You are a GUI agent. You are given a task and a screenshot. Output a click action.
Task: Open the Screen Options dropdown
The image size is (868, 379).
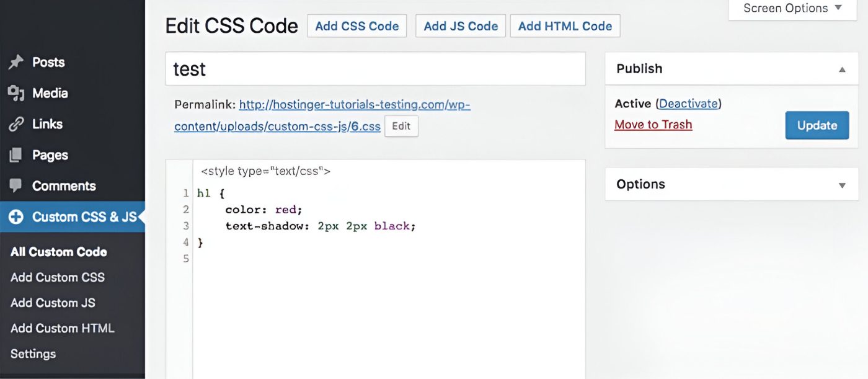coord(792,8)
